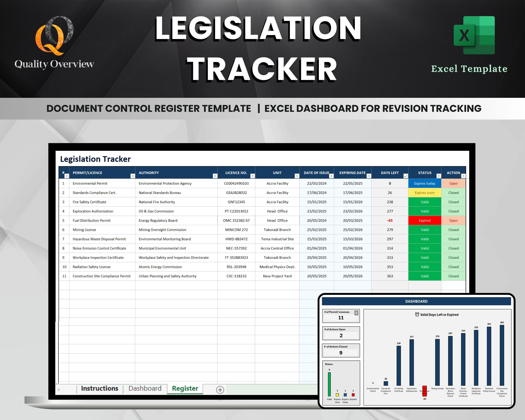This screenshot has height=420, width=525.
Task: Open the AUTHORITY column filter dropdown
Action: (x=215, y=176)
